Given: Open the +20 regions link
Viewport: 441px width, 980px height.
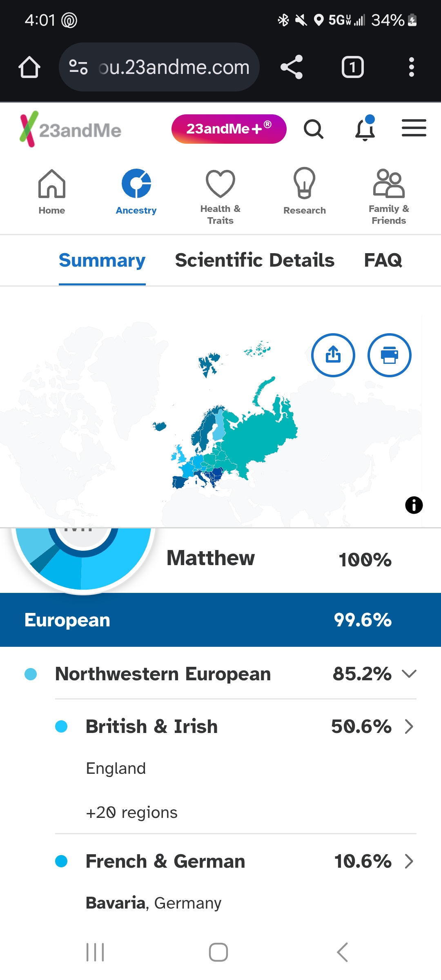Looking at the screenshot, I should point(132,813).
